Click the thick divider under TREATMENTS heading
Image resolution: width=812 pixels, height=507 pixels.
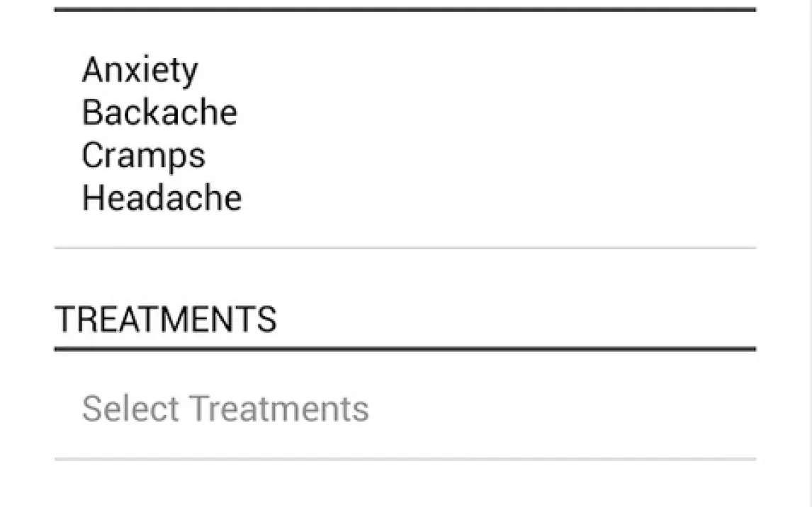point(405,349)
